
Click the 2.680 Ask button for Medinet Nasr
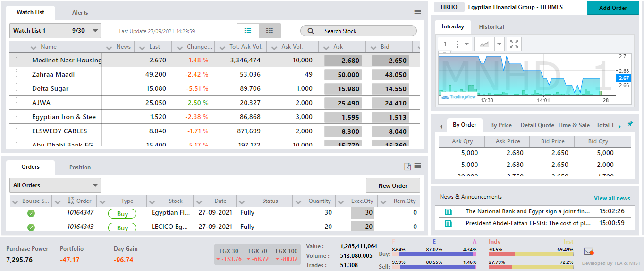[343, 61]
